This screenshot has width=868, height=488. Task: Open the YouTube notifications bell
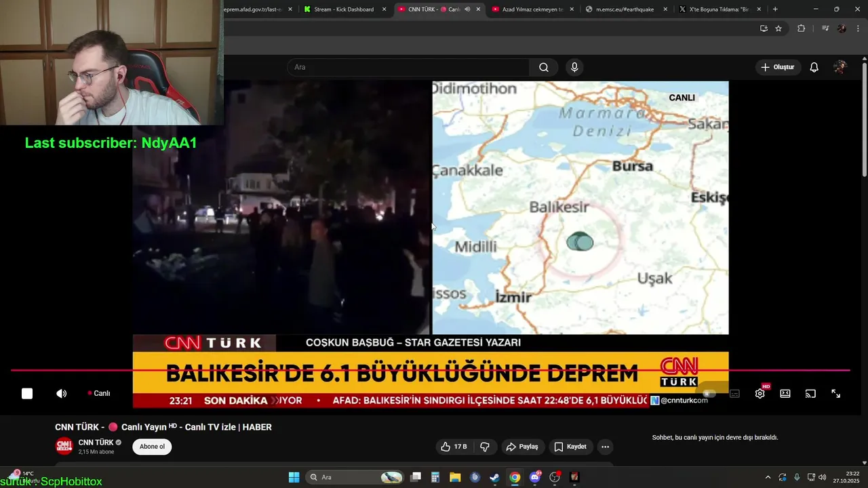coord(814,67)
